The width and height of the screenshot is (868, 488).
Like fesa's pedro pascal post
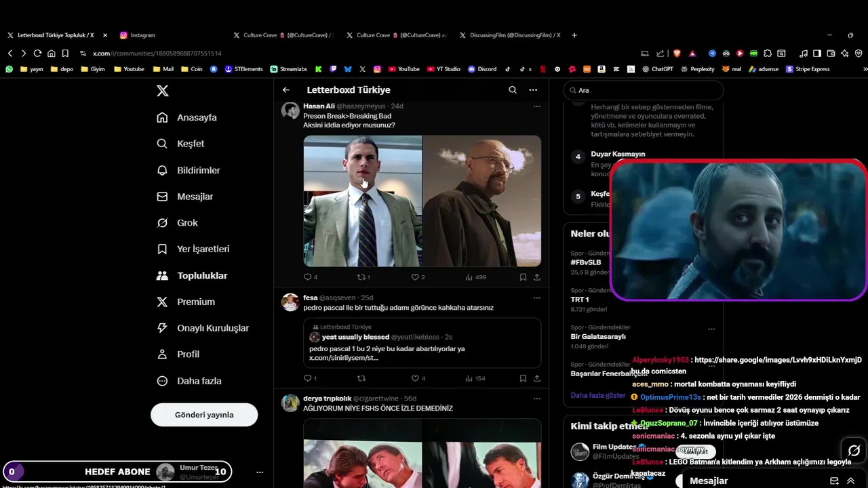pyautogui.click(x=418, y=378)
